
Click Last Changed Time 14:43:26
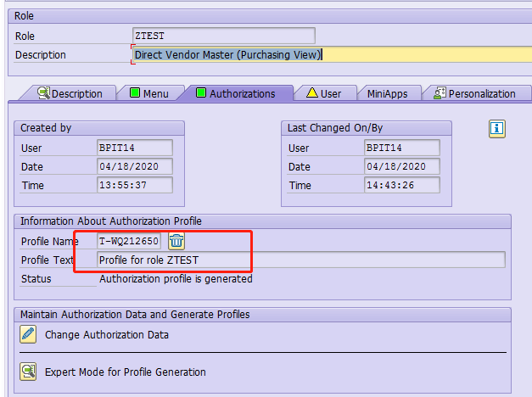click(x=402, y=185)
